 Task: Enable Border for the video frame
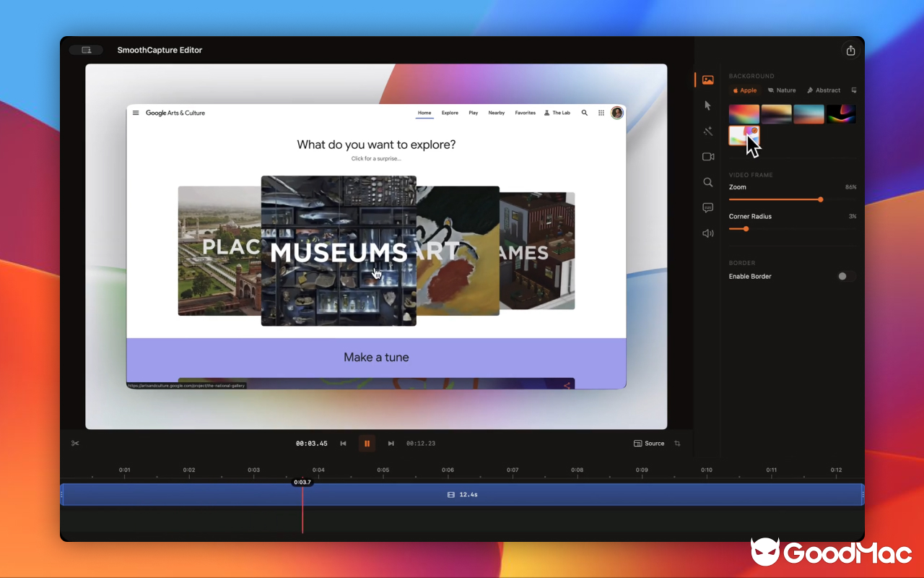(x=844, y=276)
